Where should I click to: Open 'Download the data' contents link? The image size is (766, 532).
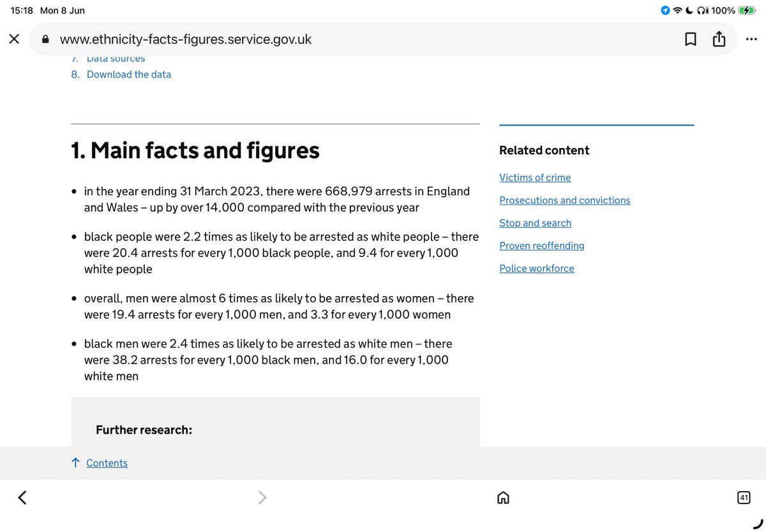[129, 75]
